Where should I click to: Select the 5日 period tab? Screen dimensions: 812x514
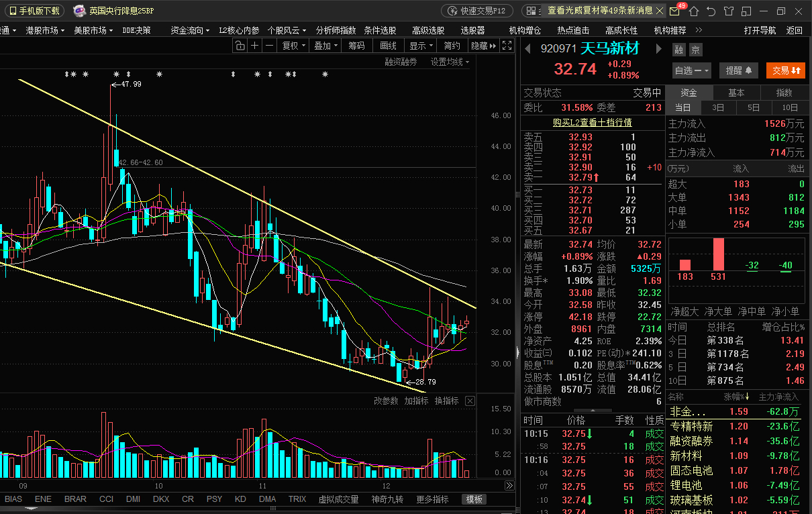coord(754,107)
